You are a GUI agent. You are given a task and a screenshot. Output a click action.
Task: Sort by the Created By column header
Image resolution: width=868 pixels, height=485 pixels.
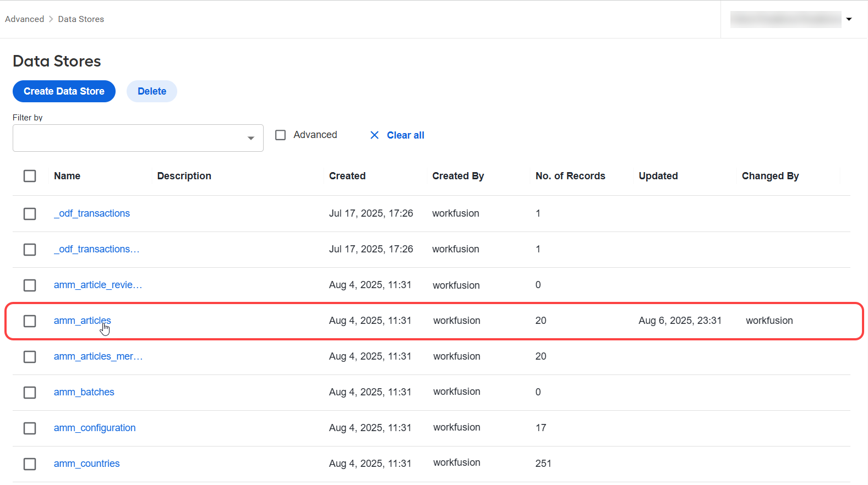(x=458, y=176)
